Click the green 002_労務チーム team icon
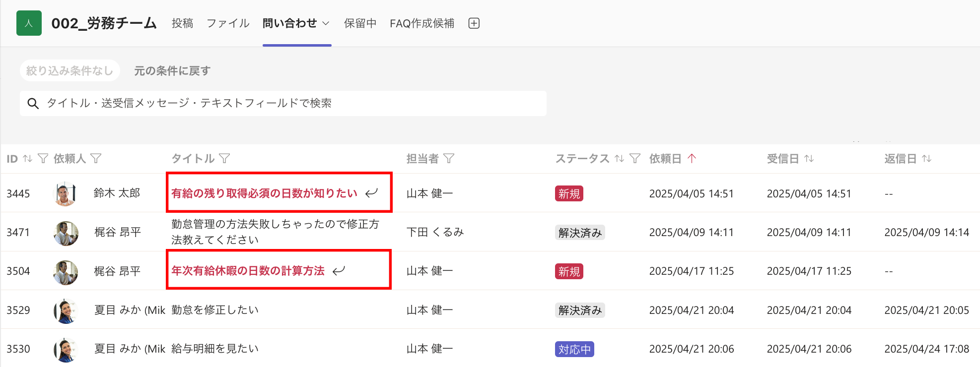The width and height of the screenshot is (980, 367). pos(29,23)
